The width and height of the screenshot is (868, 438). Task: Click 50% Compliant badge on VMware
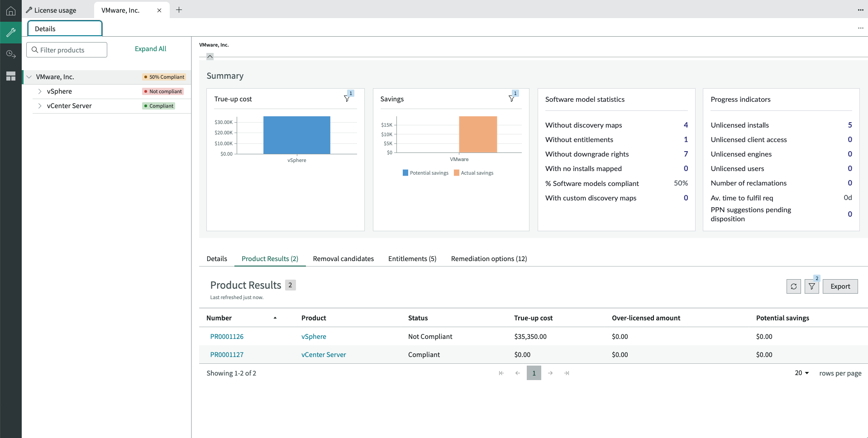(x=164, y=77)
